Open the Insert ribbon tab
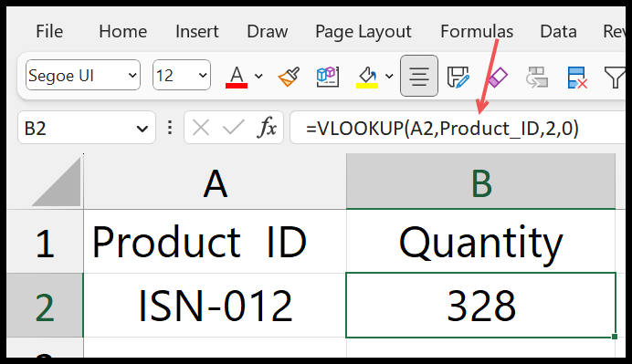Viewport: 632px width, 364px height. pos(196,31)
